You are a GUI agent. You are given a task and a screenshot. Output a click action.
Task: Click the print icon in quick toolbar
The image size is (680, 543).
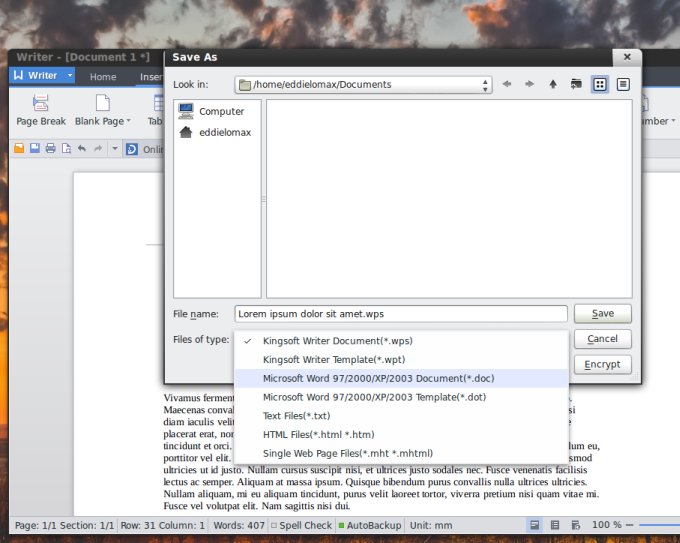[50, 149]
